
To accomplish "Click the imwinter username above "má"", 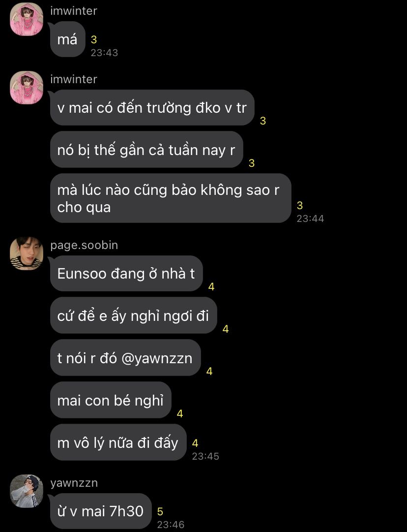I will [x=74, y=11].
